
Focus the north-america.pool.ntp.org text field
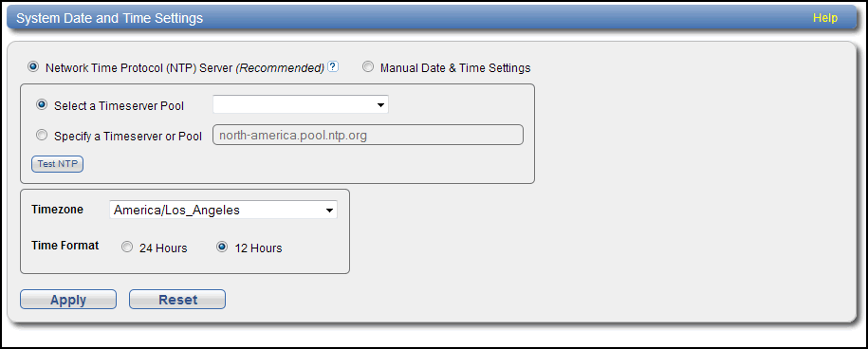click(368, 135)
